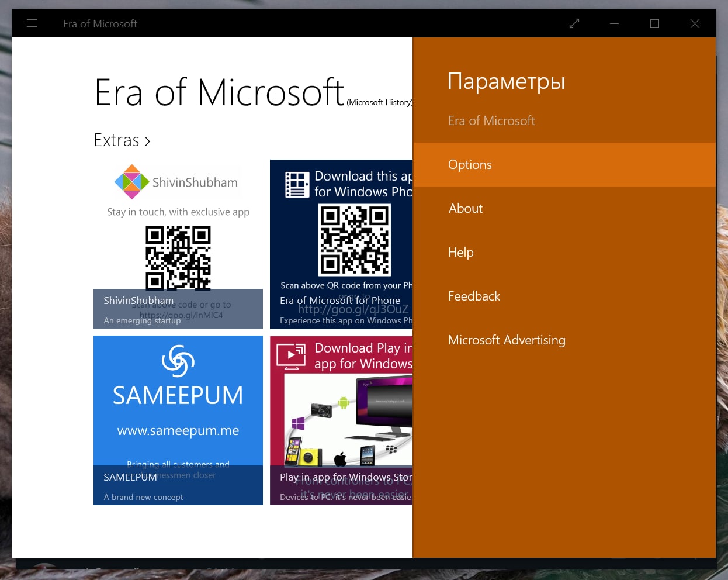Click the Windows Phone tile grid icon
Viewport: 728px width, 580px height.
(297, 184)
